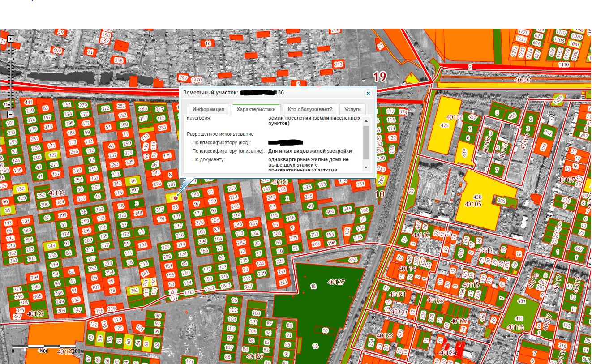
Task: Click the large district label 19
Action: click(380, 77)
